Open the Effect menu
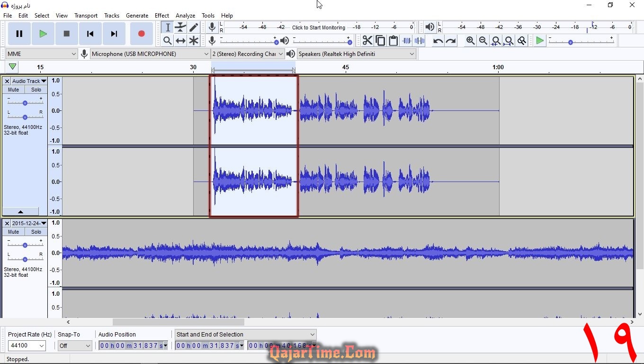 [161, 16]
